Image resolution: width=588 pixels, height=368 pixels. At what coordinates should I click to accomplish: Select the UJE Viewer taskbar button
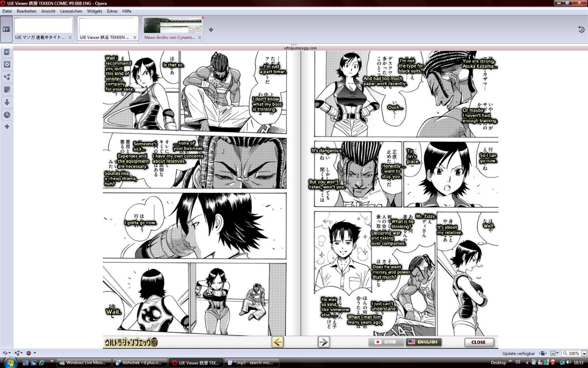(x=196, y=362)
